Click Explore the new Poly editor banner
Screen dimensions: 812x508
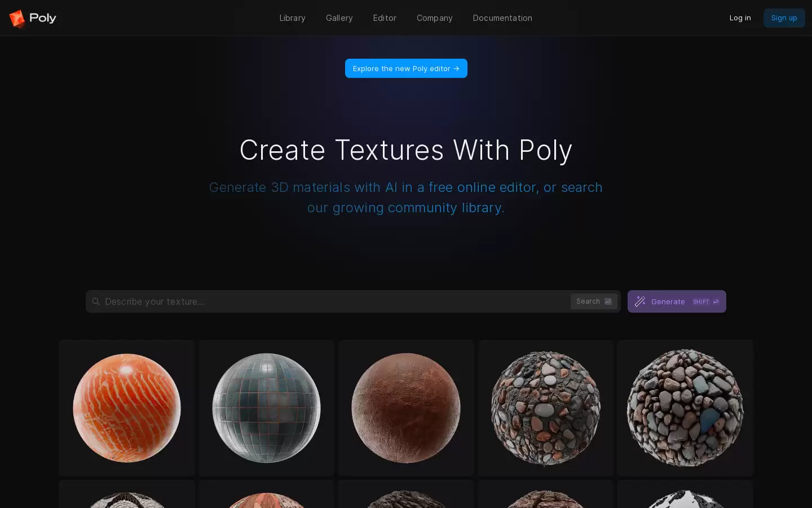(x=406, y=68)
